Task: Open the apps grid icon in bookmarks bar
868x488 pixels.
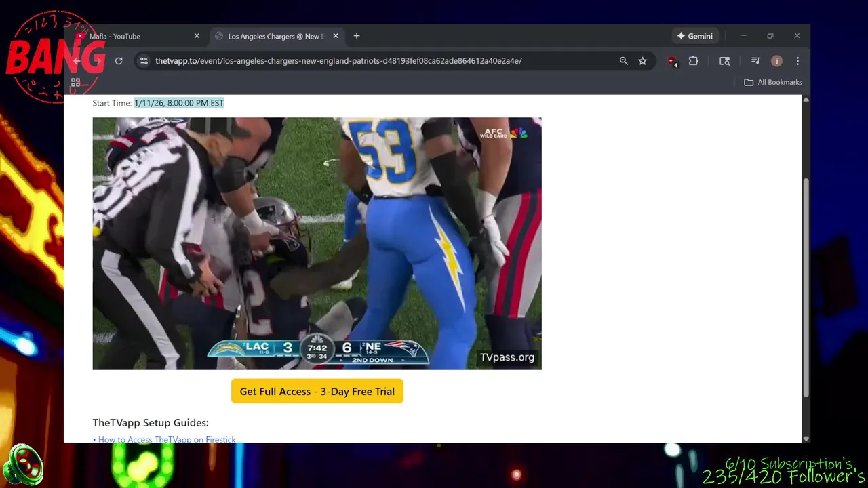Action: (76, 82)
